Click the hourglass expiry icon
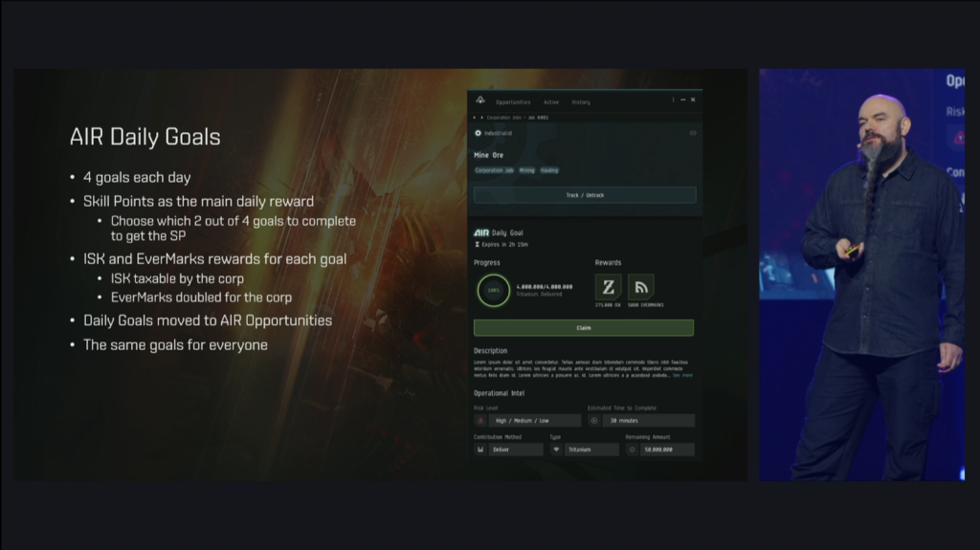This screenshot has height=550, width=980. 477,244
